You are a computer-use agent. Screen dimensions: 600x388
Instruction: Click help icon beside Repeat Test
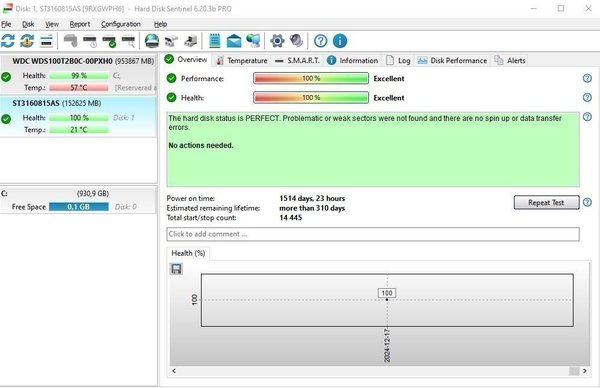(587, 202)
